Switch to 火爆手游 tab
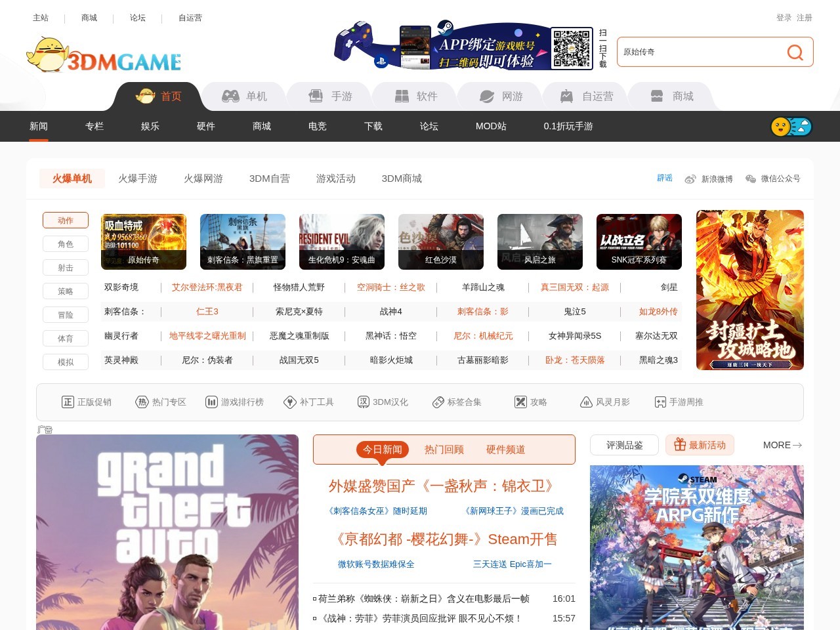840x630 pixels. [138, 178]
